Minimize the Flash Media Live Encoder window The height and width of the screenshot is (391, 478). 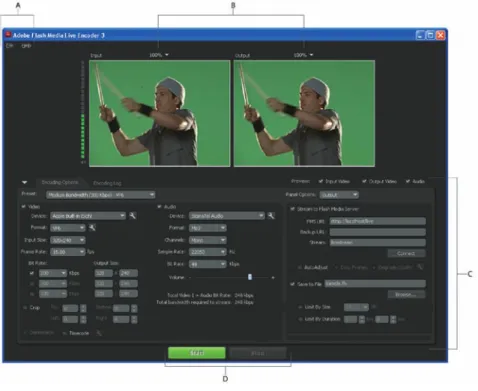tap(420, 35)
